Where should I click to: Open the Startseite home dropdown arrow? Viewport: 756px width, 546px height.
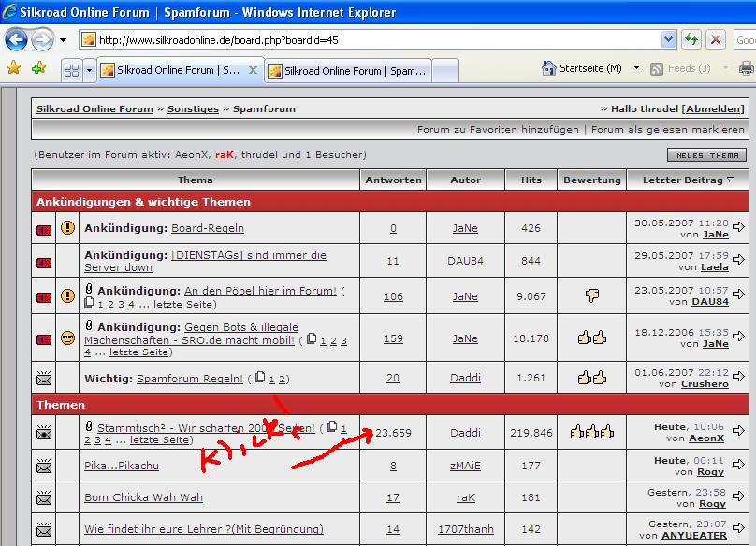coord(636,68)
